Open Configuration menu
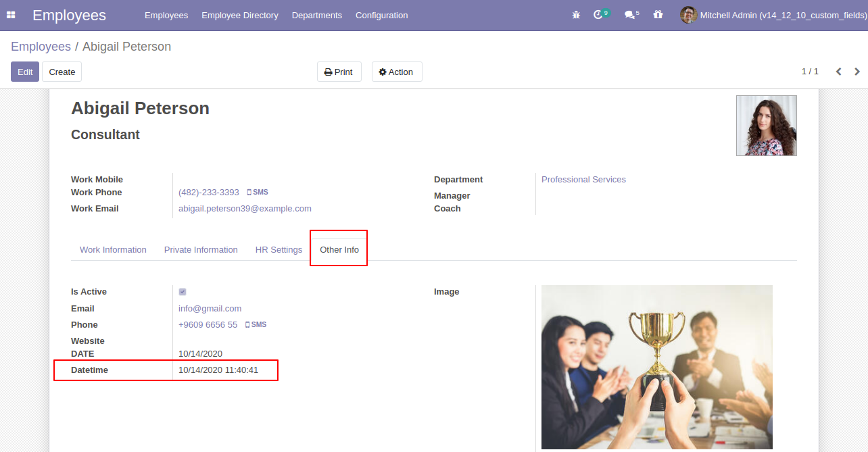The height and width of the screenshot is (452, 868). click(x=382, y=15)
